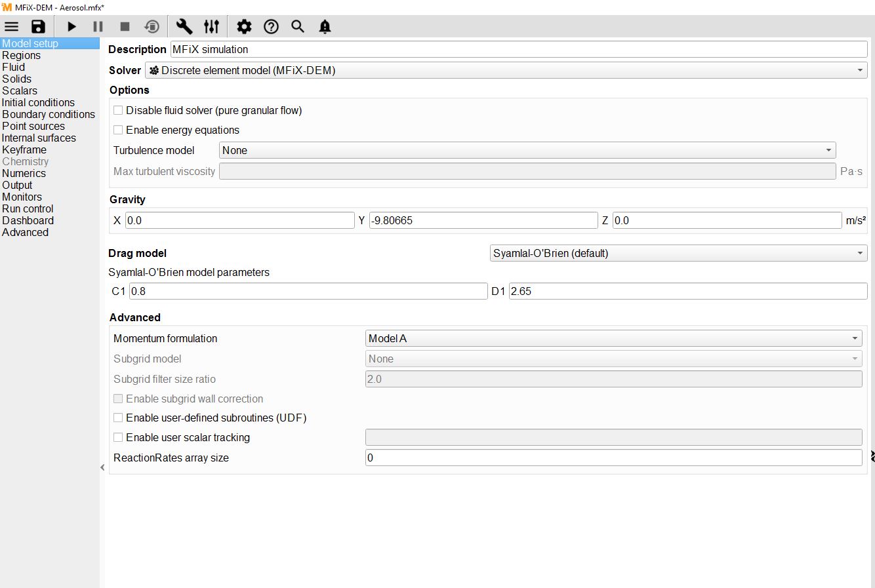
Task: Toggle Enable subgrid wall correction checkbox
Action: click(x=118, y=399)
